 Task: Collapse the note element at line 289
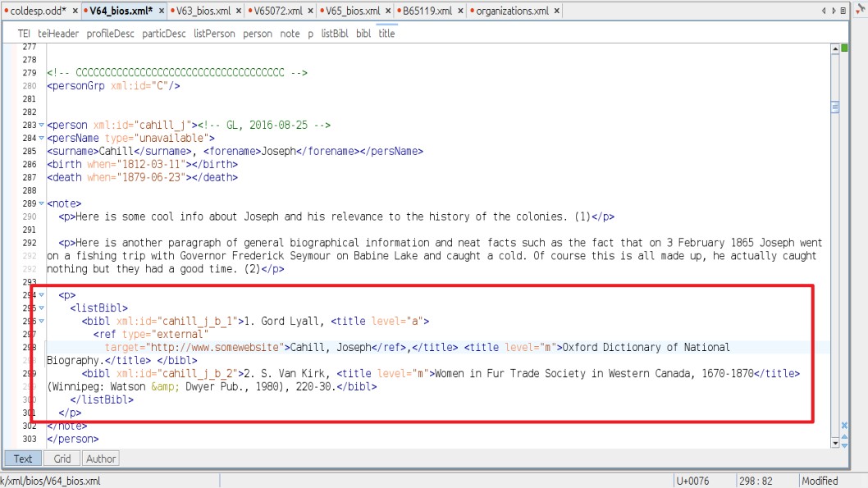coord(41,203)
